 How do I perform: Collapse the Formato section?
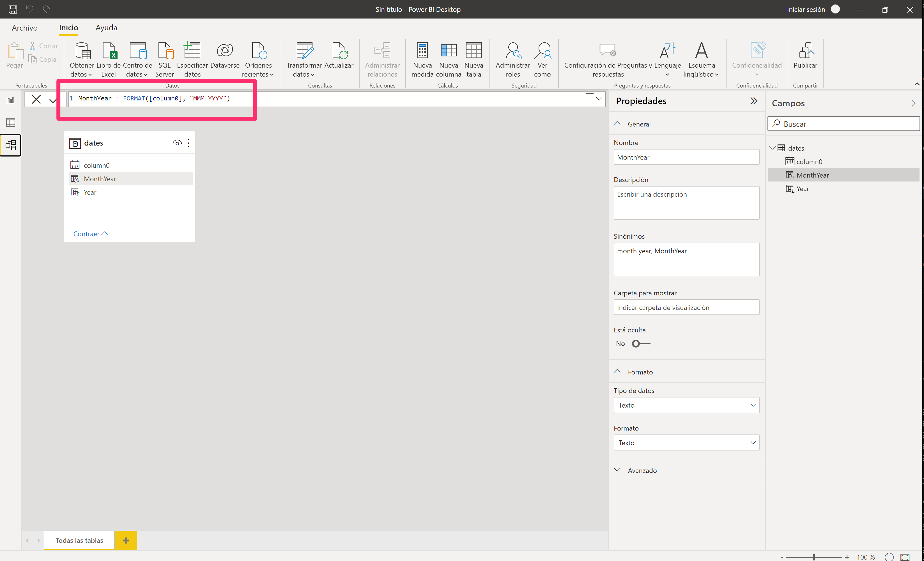pos(617,371)
